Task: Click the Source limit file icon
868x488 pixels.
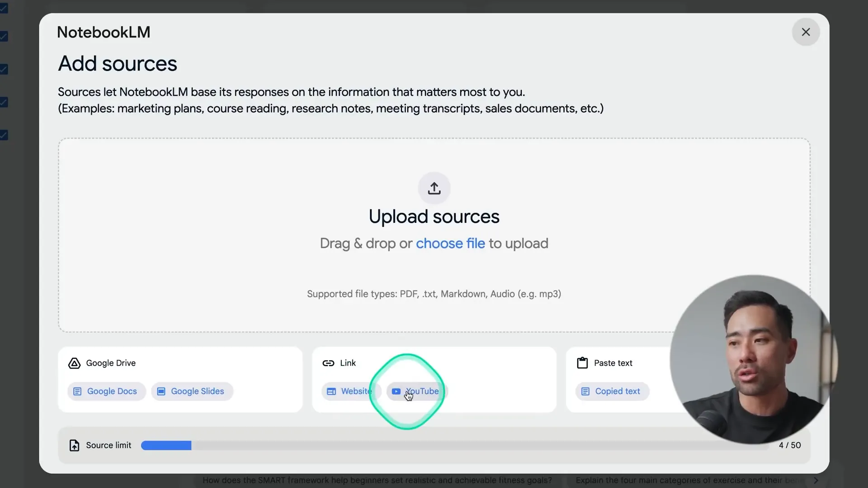Action: 74,446
